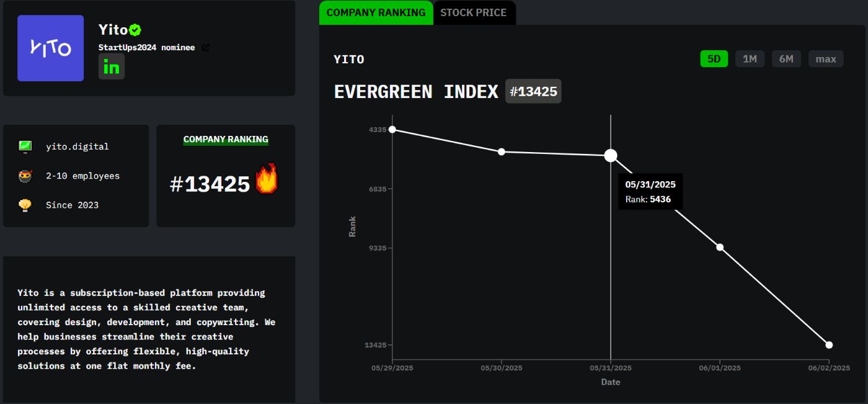The height and width of the screenshot is (404, 868).
Task: Click the Company Ranking card heading
Action: coord(226,139)
